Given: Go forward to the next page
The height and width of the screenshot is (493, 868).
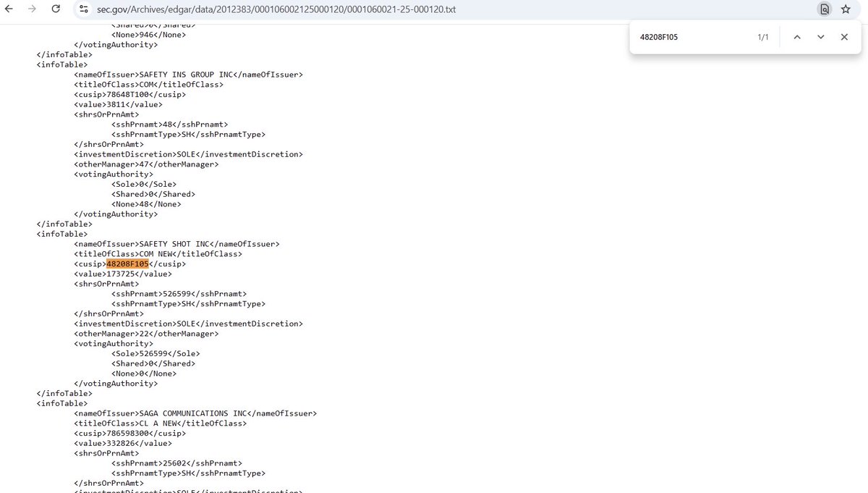Looking at the screenshot, I should [32, 9].
